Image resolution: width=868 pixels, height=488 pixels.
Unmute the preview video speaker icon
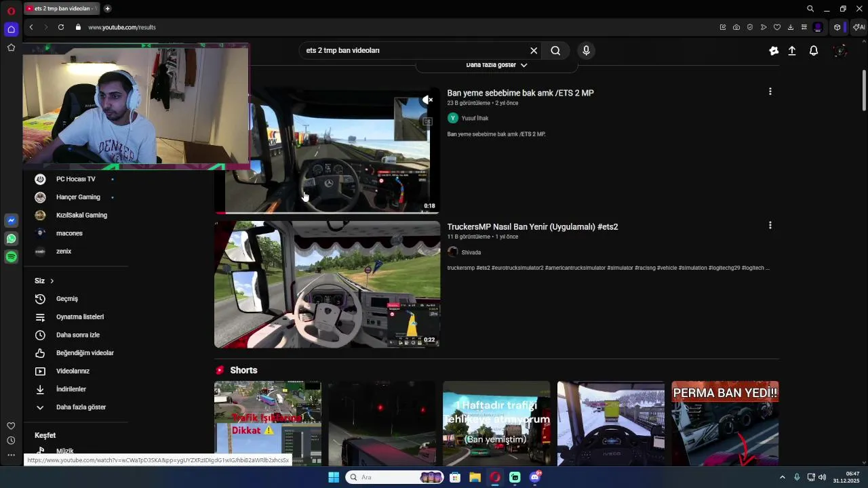(x=427, y=100)
